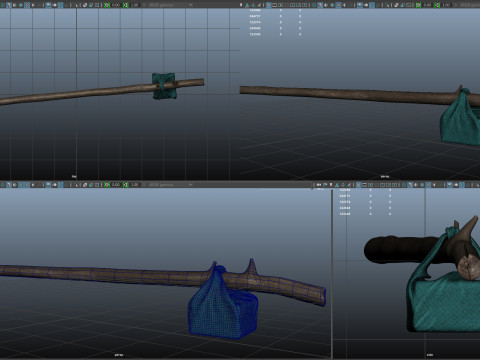This screenshot has height=360, width=480.
Task: Toggle smooth shade all in top-right persp panel
Action: coord(320,5)
